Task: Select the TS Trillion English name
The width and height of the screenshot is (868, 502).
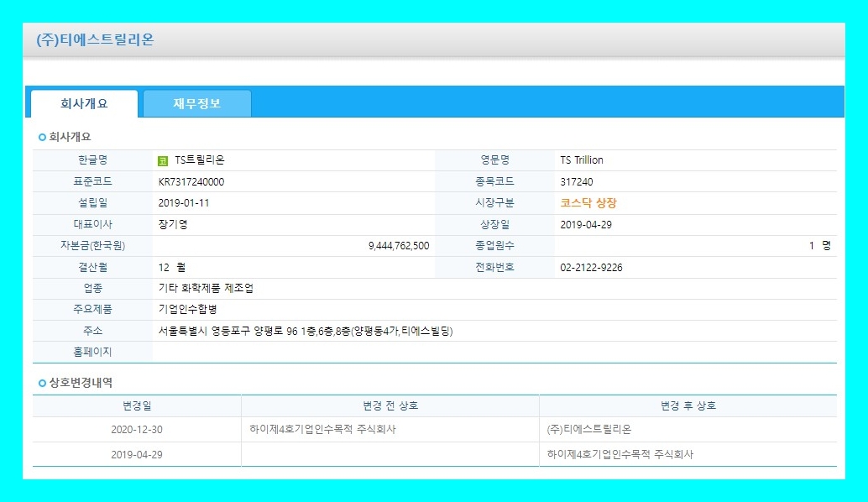Action: point(581,160)
